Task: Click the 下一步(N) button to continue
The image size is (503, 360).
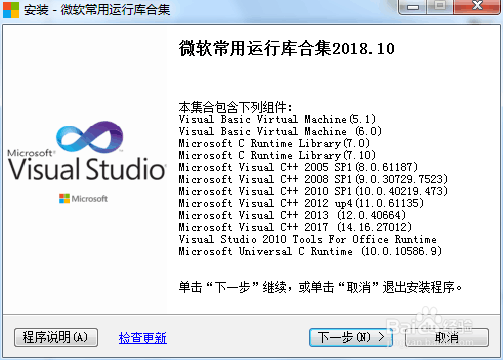Action: [351, 337]
